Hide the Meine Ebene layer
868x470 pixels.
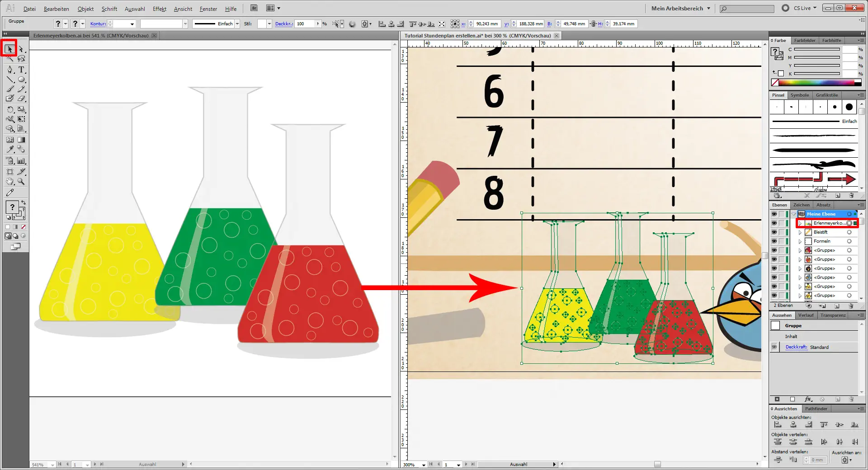coord(774,214)
